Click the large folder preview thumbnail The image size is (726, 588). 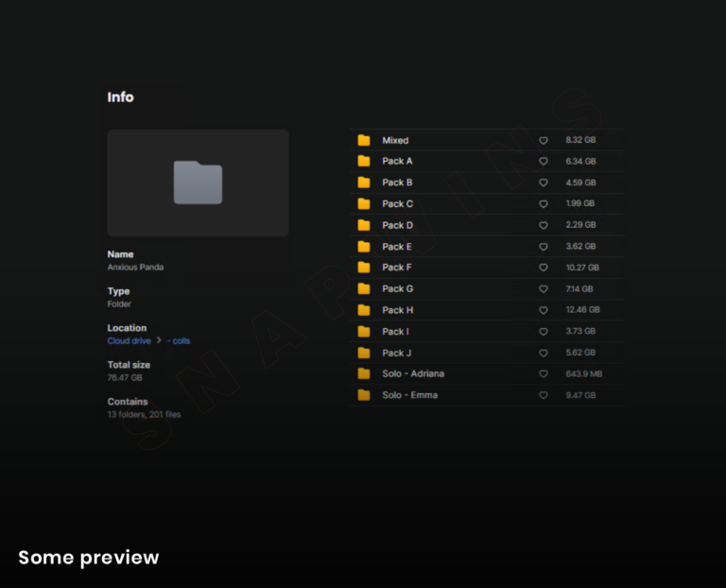[x=198, y=182]
